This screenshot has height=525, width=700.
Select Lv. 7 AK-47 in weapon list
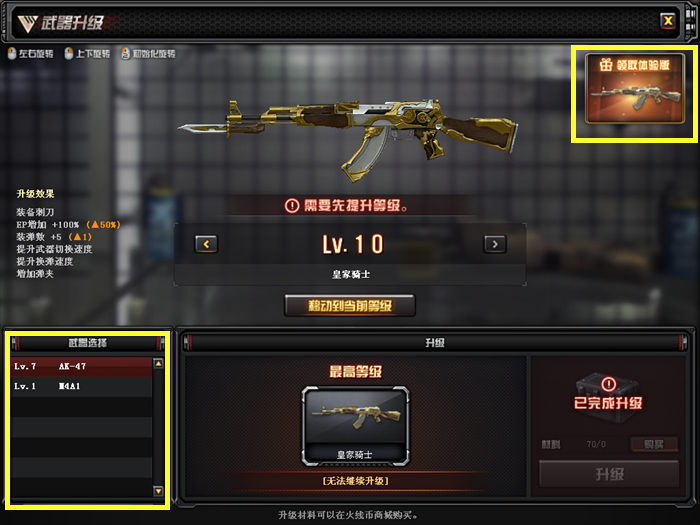coord(82,367)
